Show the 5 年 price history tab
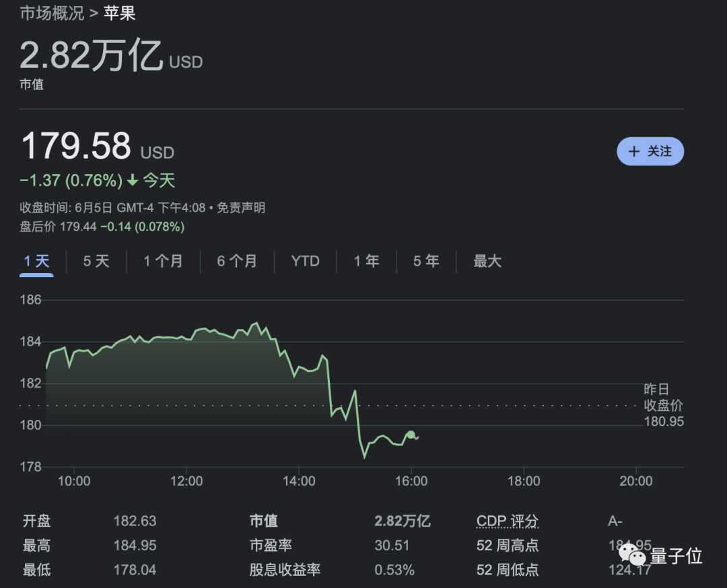 click(x=426, y=261)
